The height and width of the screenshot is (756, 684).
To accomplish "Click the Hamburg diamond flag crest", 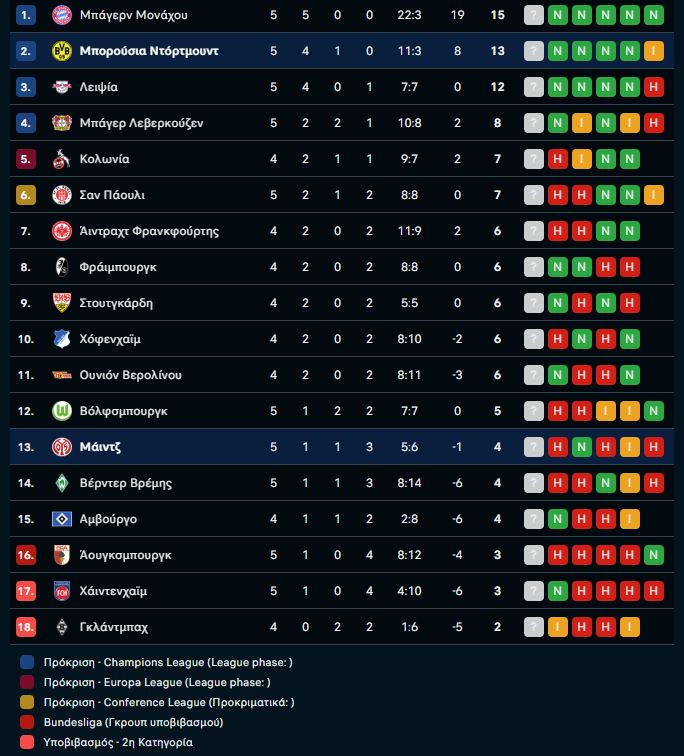I will point(62,519).
